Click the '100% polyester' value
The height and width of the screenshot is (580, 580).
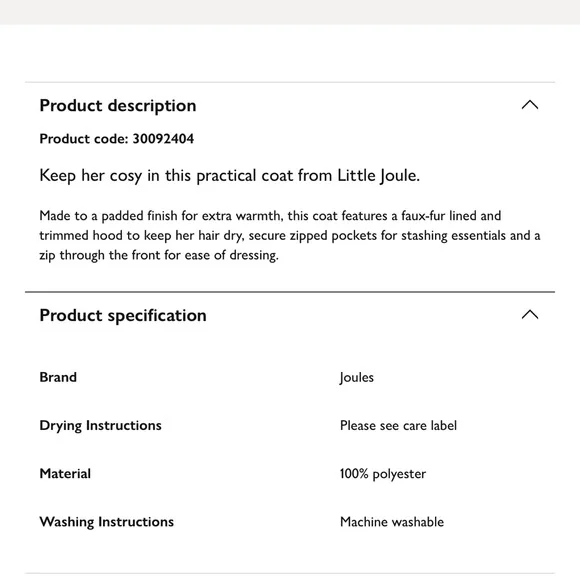383,474
